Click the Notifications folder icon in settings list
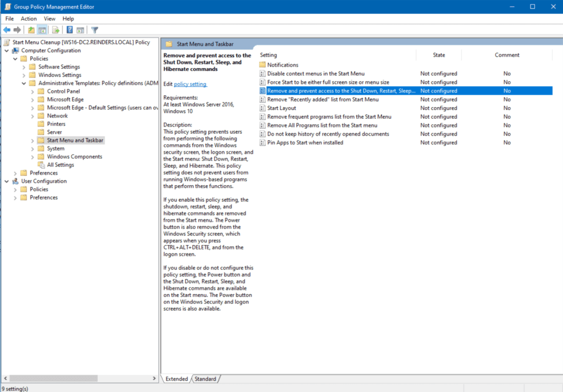The width and height of the screenshot is (563, 392). pyautogui.click(x=262, y=65)
